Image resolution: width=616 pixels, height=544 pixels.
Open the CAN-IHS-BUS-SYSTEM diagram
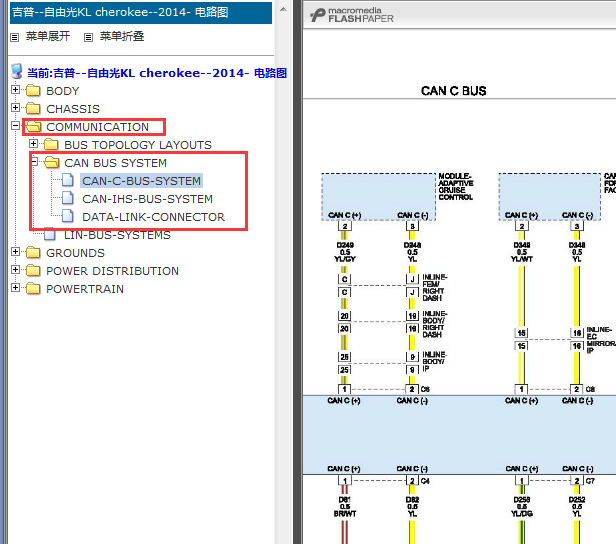click(x=147, y=199)
